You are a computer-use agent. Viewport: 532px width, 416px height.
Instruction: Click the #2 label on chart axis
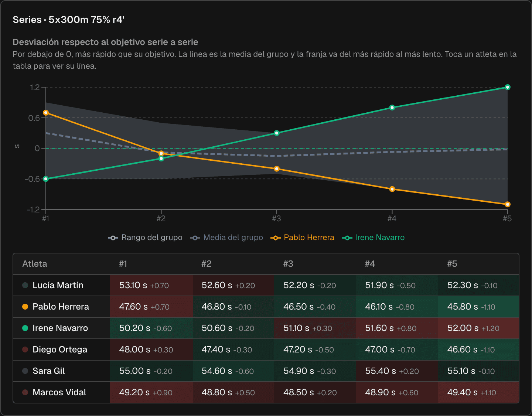tap(161, 219)
